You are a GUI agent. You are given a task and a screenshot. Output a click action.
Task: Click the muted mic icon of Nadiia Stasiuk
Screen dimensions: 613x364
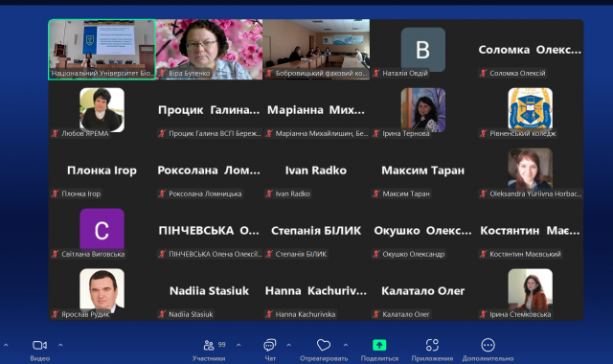click(x=162, y=314)
